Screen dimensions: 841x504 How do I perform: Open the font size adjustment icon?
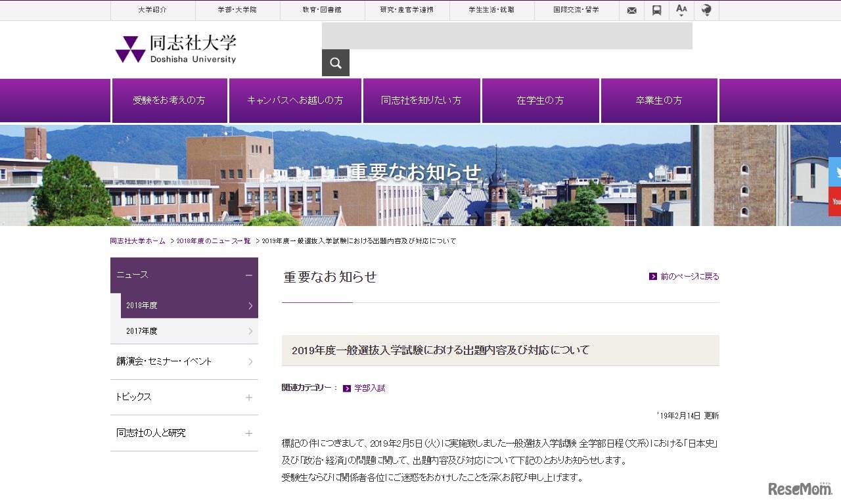click(x=681, y=11)
